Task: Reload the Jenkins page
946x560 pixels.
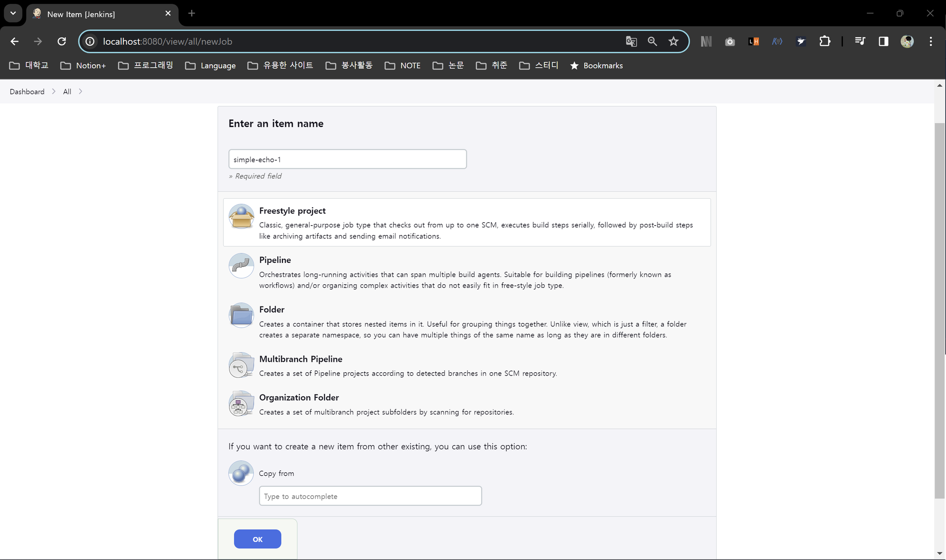Action: 61,42
